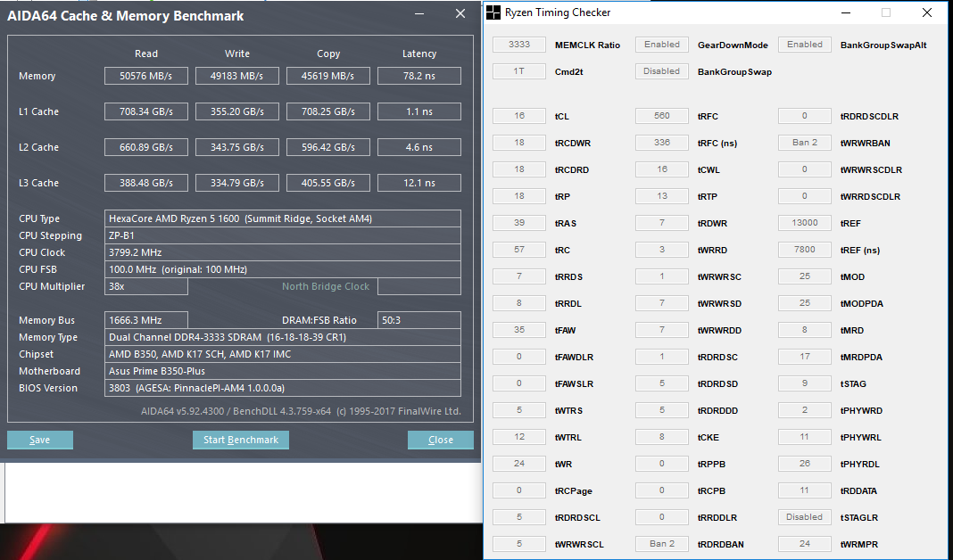Click Motherboard field Asus Prime B350-Plus

pos(283,371)
